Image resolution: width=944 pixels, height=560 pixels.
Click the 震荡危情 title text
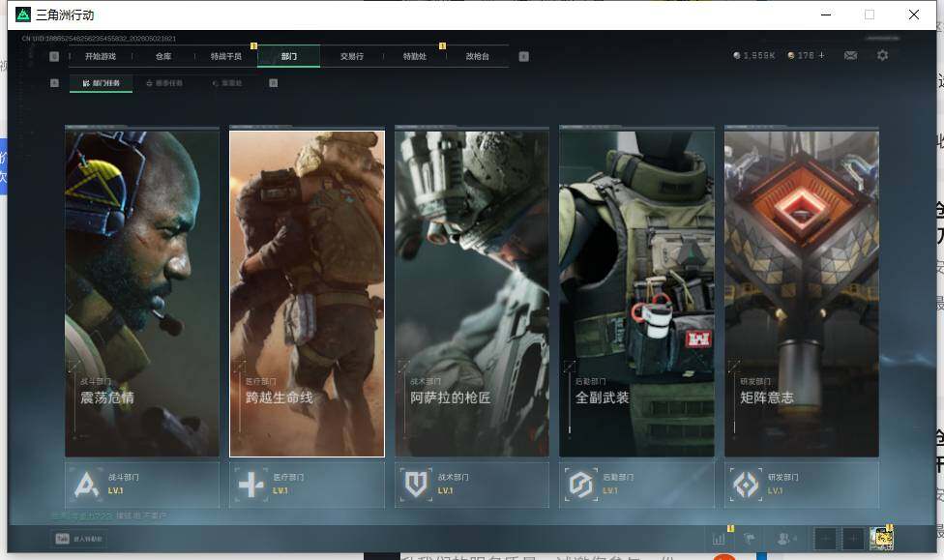[107, 398]
